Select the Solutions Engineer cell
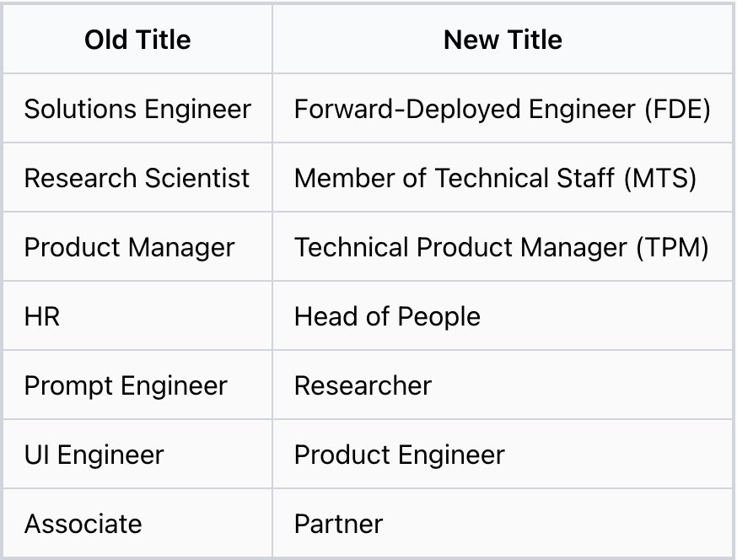This screenshot has width=737, height=560. pos(137,109)
